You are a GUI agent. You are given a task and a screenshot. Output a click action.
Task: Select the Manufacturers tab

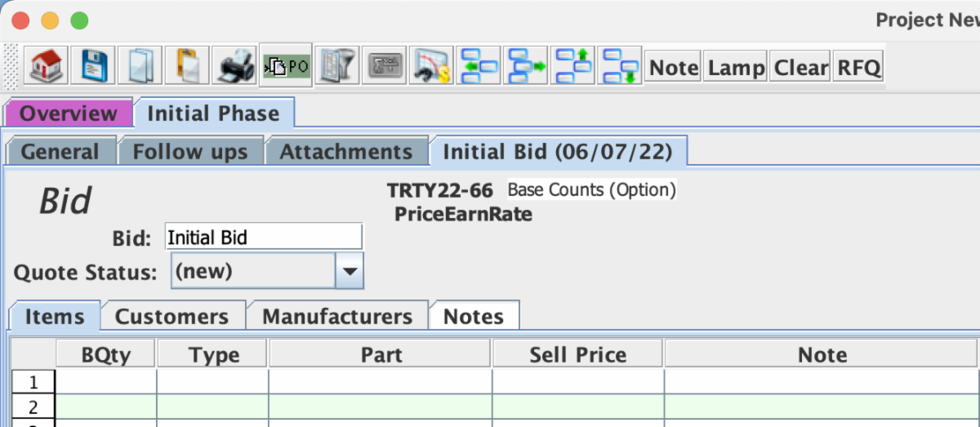[336, 317]
